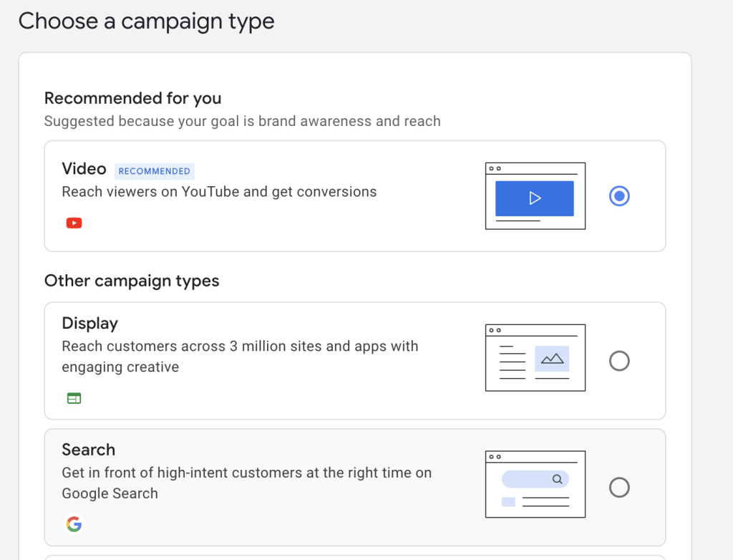Select the Search campaign radio button
This screenshot has height=560, width=733.
coord(618,488)
